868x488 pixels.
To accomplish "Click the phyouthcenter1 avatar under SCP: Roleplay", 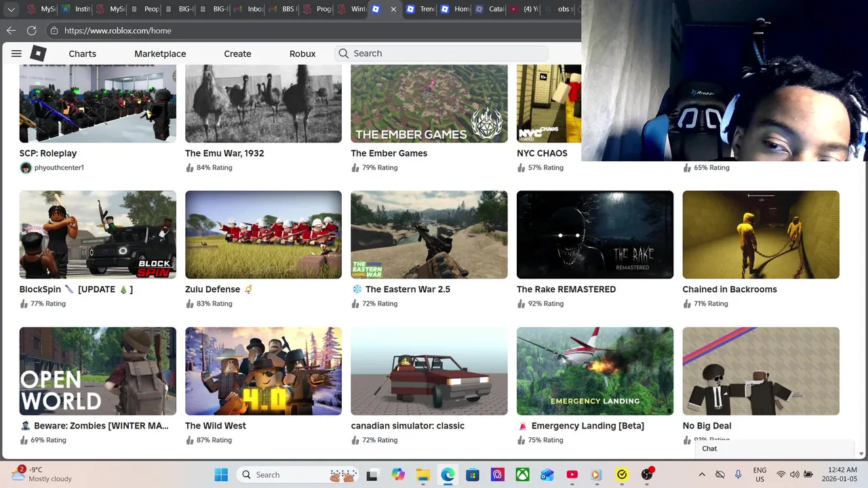I will coord(26,167).
